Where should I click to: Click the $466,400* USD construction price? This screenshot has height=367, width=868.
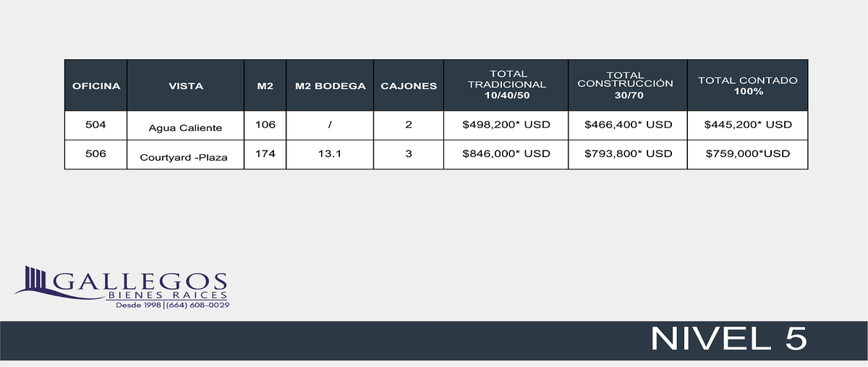pos(628,125)
